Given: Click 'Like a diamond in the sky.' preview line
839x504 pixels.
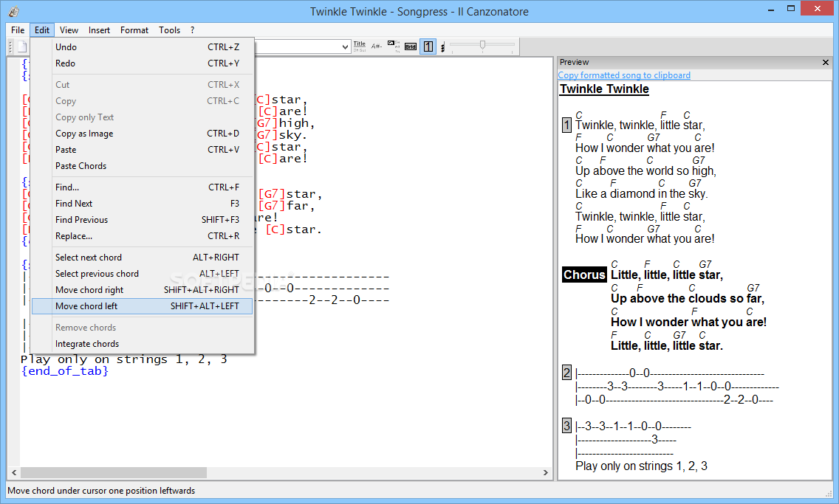Looking at the screenshot, I should (642, 194).
